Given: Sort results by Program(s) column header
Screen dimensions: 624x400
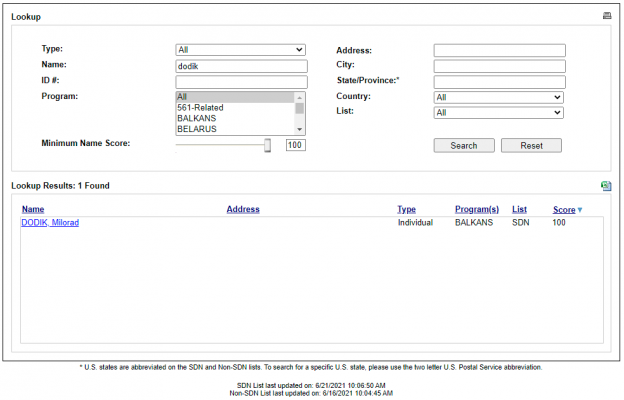Looking at the screenshot, I should (476, 209).
